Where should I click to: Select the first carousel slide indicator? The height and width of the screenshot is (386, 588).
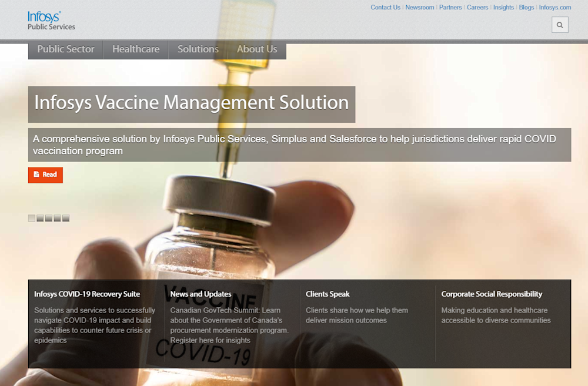(32, 218)
